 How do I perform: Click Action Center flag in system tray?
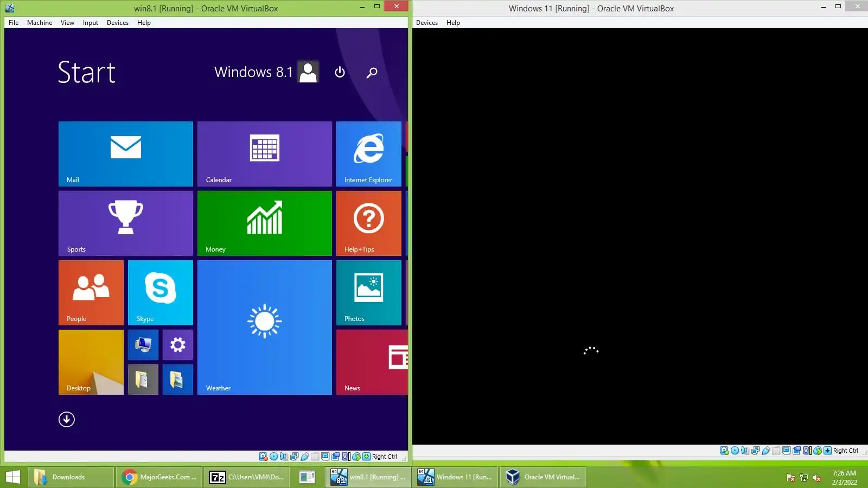[x=791, y=478]
